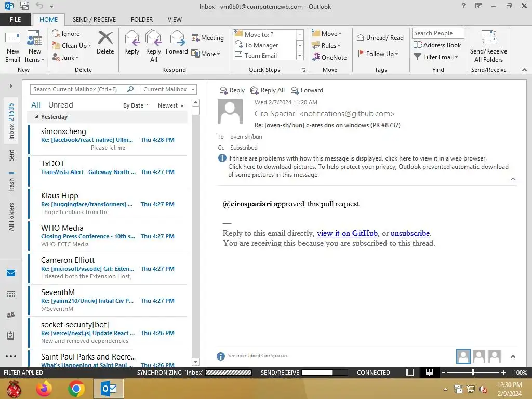The height and width of the screenshot is (399, 532).
Task: Collapse the ribbon
Action: tap(524, 70)
